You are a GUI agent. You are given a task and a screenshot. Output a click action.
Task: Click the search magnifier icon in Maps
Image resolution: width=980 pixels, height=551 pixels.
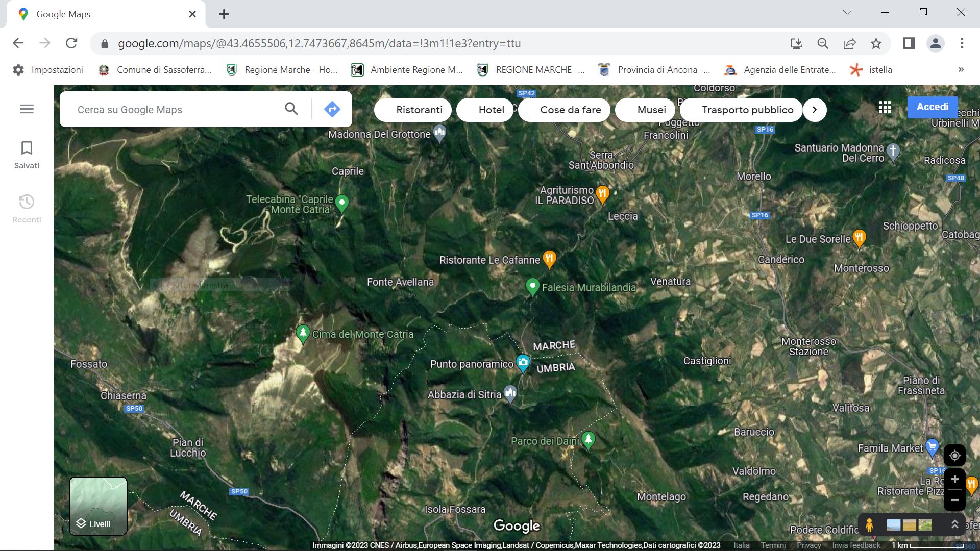coord(291,109)
